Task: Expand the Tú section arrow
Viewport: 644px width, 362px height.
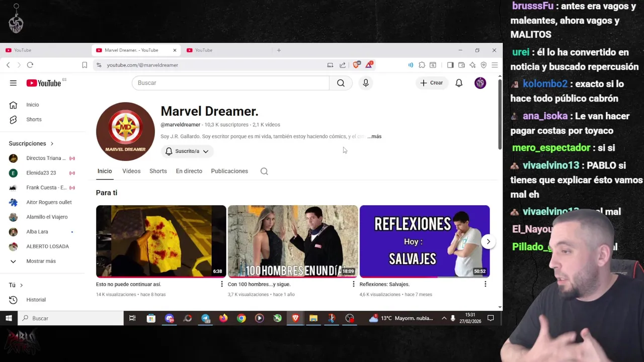Action: tap(21, 286)
